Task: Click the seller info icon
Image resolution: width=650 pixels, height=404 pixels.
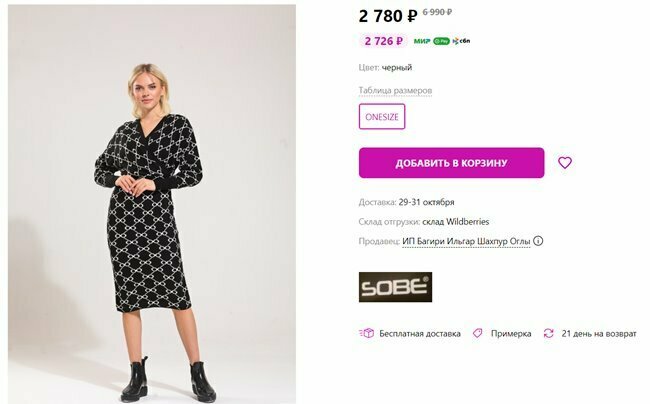Action: (538, 241)
